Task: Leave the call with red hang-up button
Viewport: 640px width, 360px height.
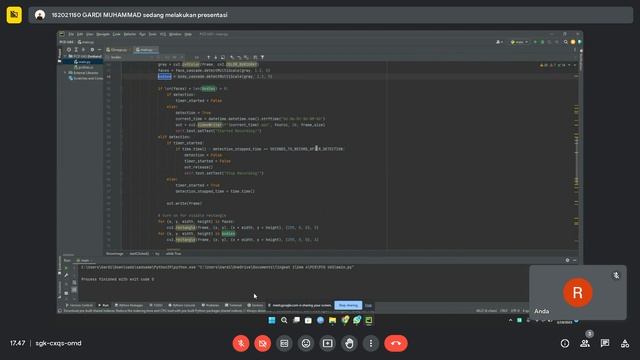Action: click(x=396, y=343)
